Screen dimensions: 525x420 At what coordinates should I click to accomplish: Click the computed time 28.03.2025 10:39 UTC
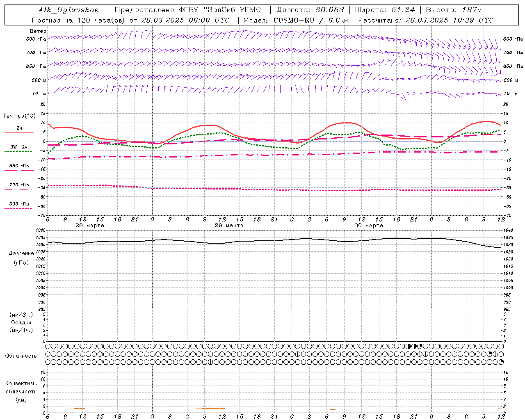click(x=450, y=20)
